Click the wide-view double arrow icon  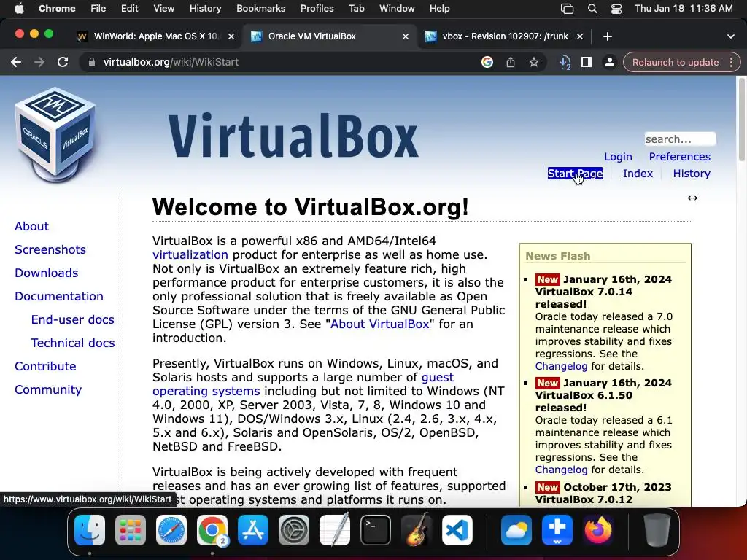pyautogui.click(x=692, y=198)
